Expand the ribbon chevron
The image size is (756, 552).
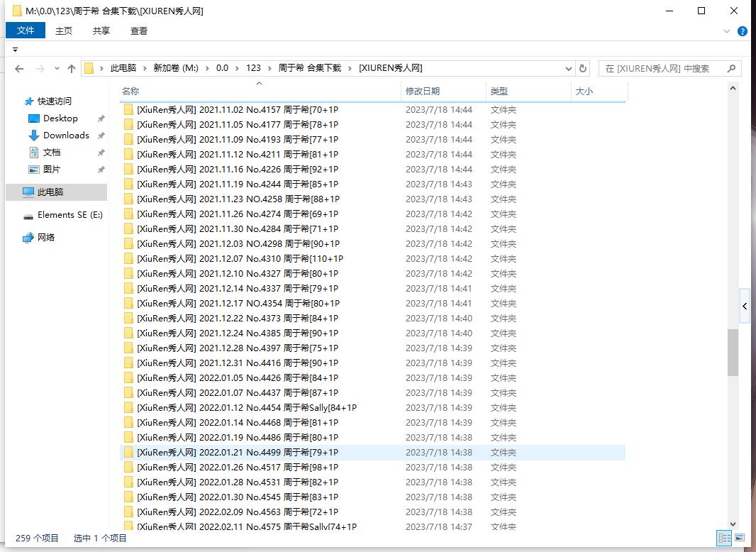(x=727, y=31)
